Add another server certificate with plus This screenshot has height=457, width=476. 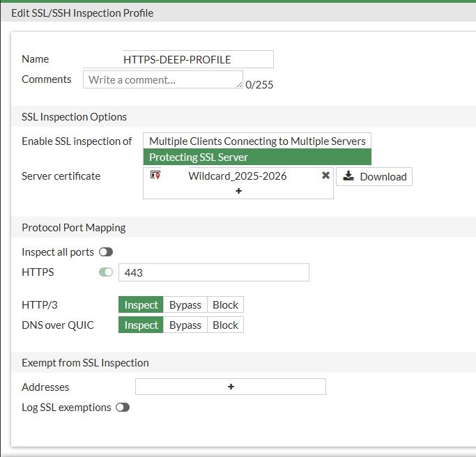(238, 190)
